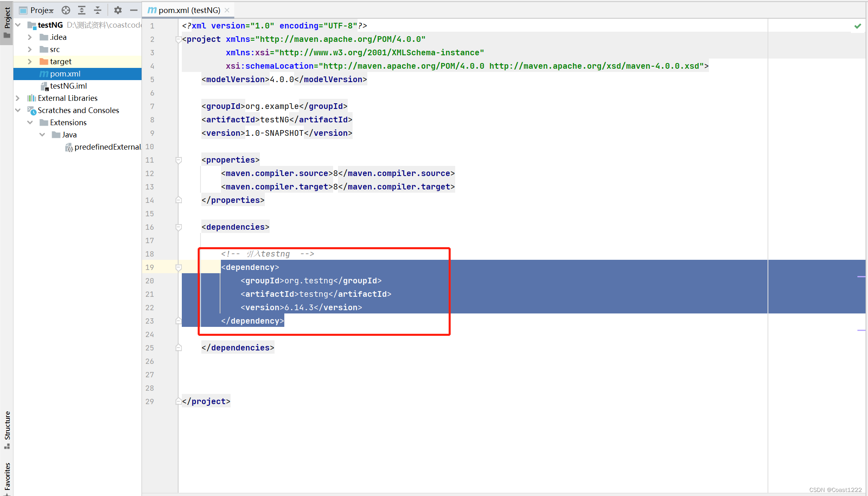868x496 pixels.
Task: Close the pom.xml editor tab
Action: coord(227,10)
